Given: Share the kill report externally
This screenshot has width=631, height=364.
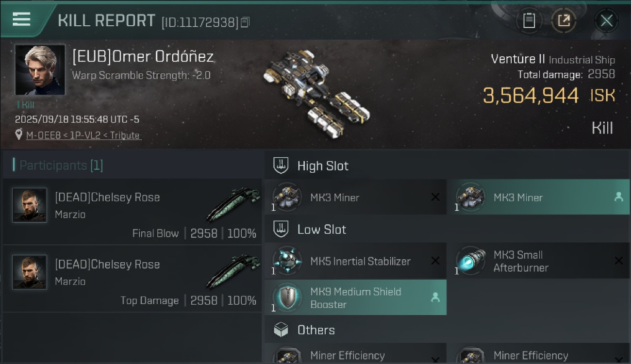Looking at the screenshot, I should 564,20.
